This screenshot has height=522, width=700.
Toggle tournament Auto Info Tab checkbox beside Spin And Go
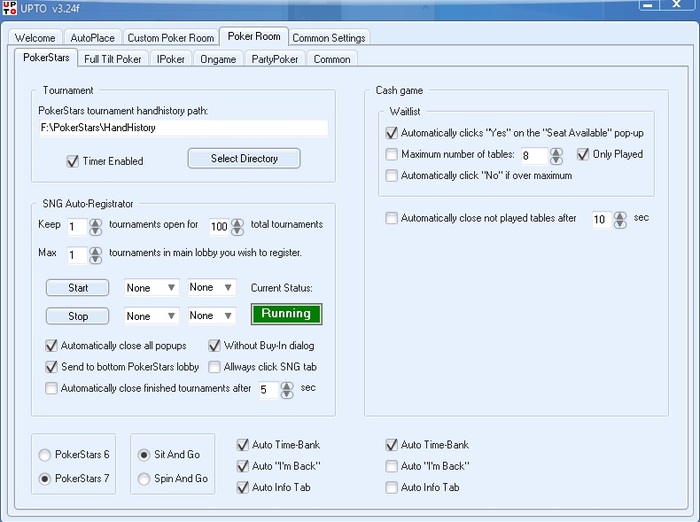(x=243, y=487)
